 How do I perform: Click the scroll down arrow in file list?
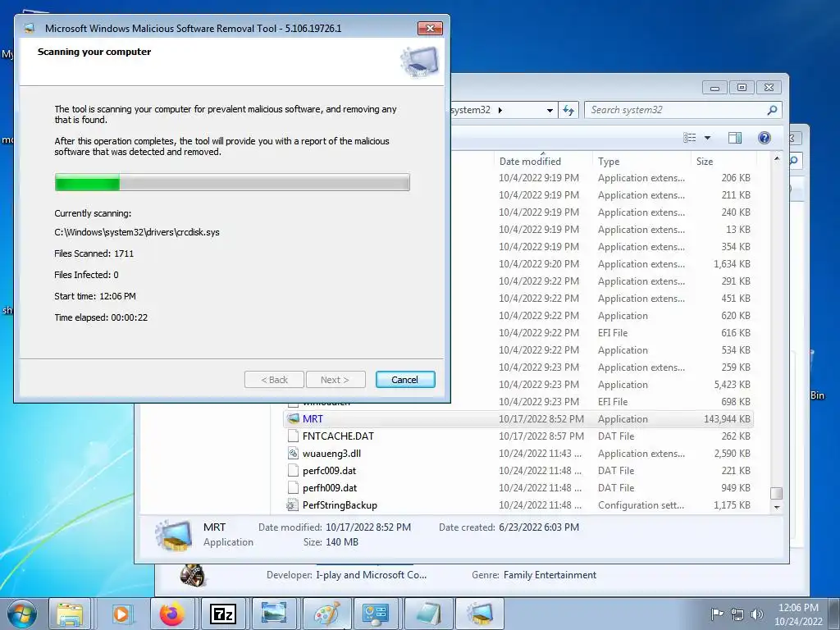777,507
